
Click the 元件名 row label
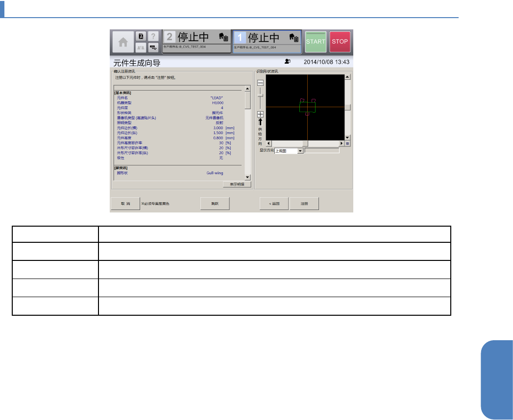click(122, 98)
